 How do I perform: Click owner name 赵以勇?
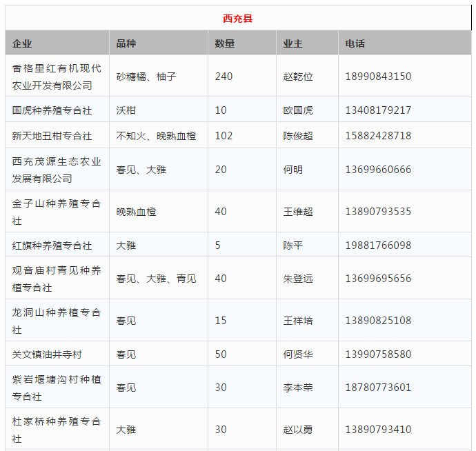pos(298,430)
